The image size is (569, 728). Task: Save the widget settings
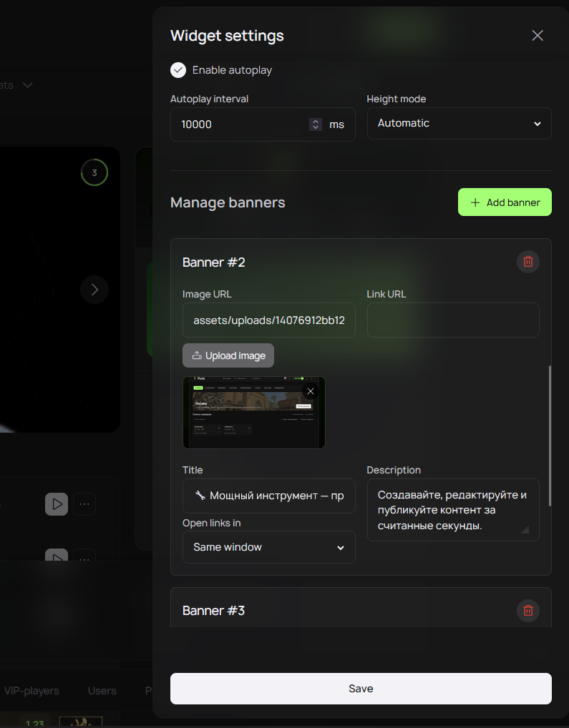[x=361, y=689]
